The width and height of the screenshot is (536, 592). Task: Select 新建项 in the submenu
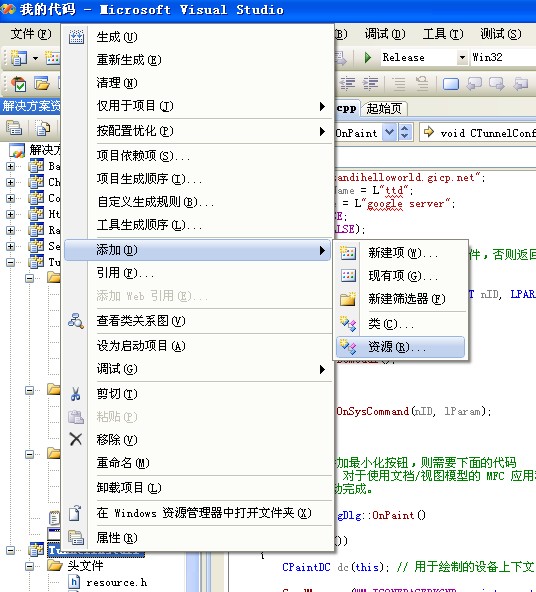pyautogui.click(x=400, y=253)
